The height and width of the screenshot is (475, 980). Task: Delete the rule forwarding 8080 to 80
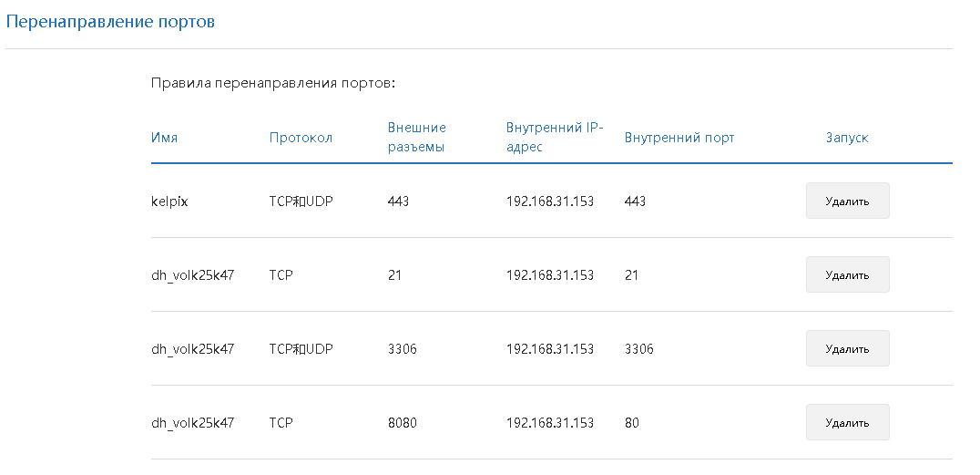pyautogui.click(x=848, y=422)
